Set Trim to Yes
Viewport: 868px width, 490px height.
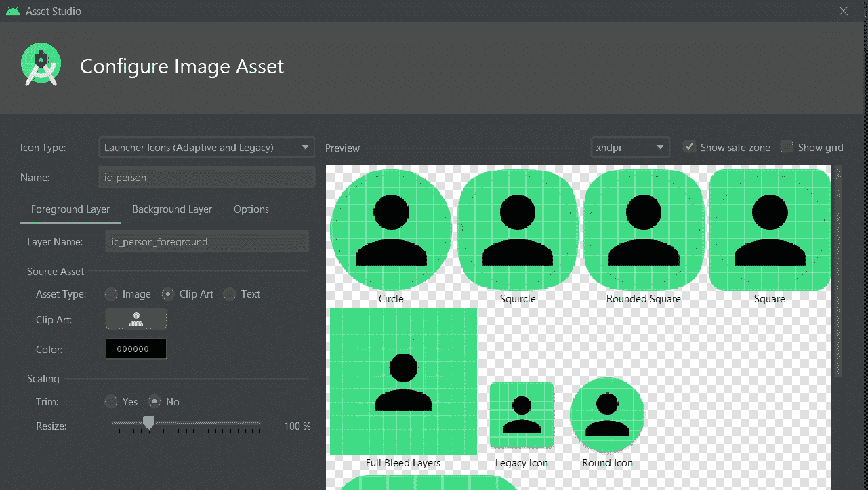pos(111,402)
